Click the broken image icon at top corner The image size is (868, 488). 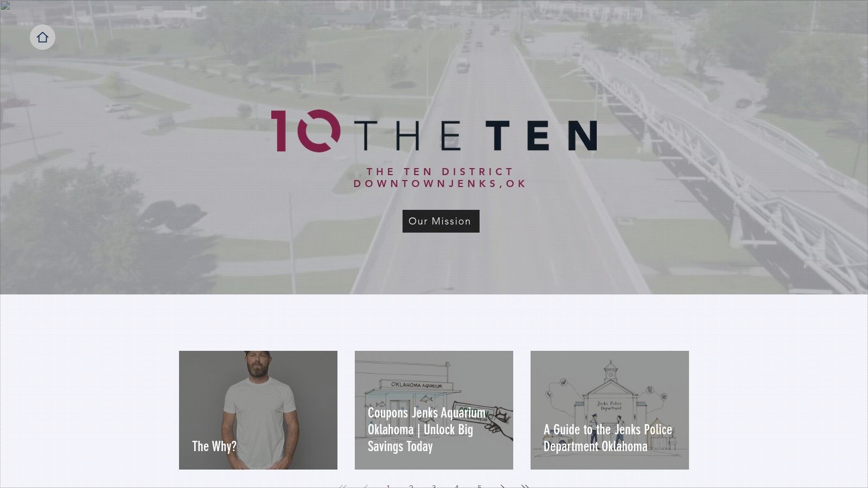5,5
